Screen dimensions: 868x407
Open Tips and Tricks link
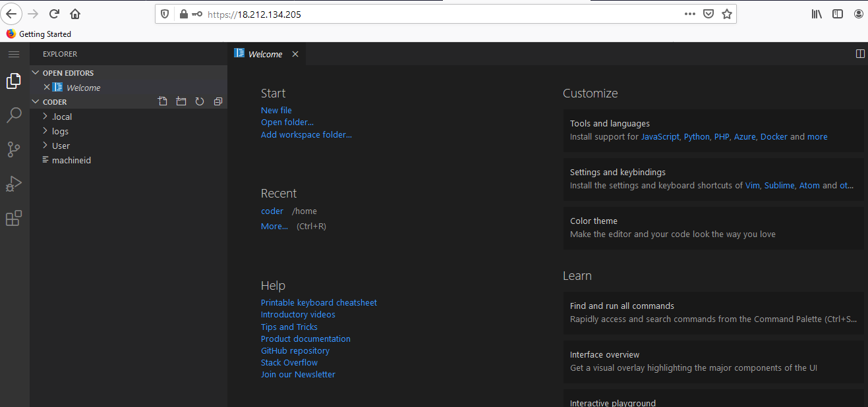(x=289, y=327)
